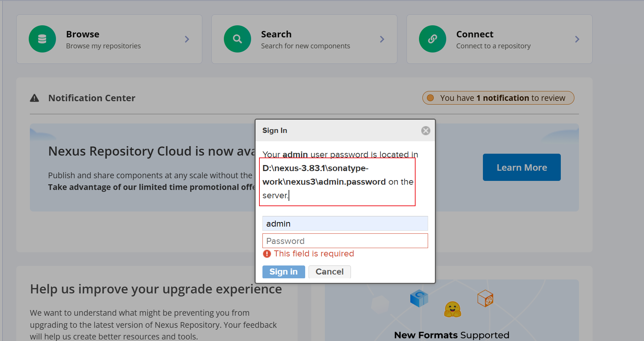Click the Search card title
Viewport: 644px width, 341px height.
tap(276, 34)
